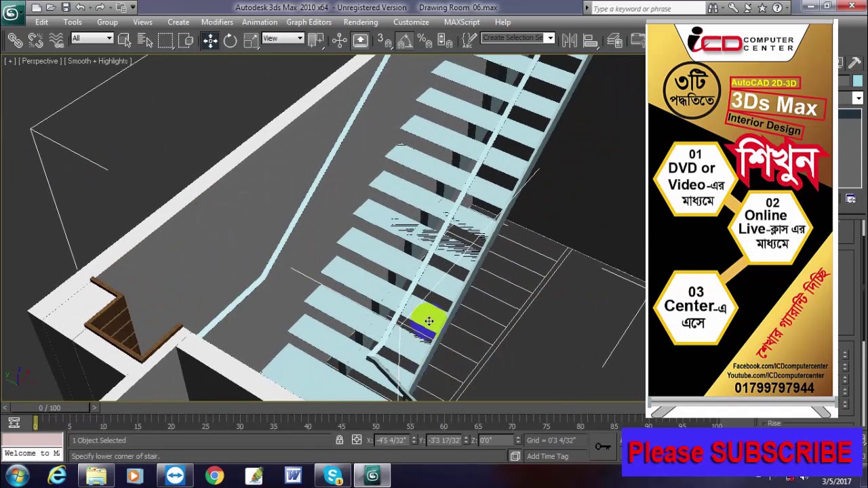Viewport: 868px width, 488px height.
Task: Open the Manage Layers icon
Action: click(x=614, y=41)
